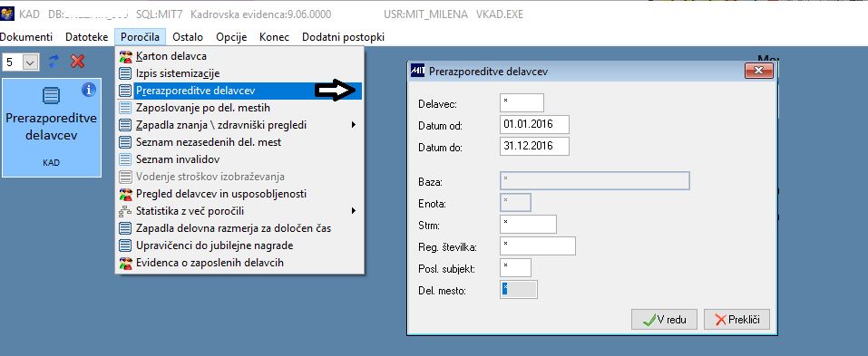Click the icon beside Zaposlovanje po del. mestih
868x356 pixels.
[x=126, y=108]
